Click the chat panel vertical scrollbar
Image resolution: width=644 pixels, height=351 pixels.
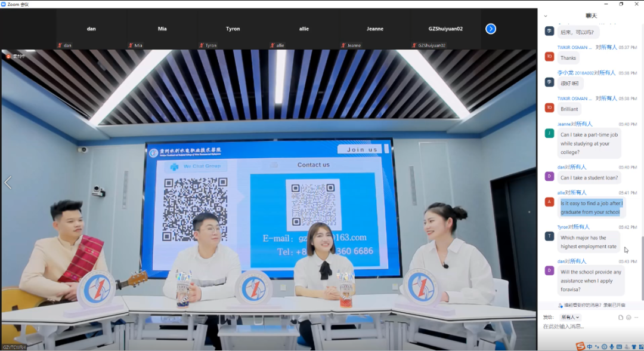[642, 268]
